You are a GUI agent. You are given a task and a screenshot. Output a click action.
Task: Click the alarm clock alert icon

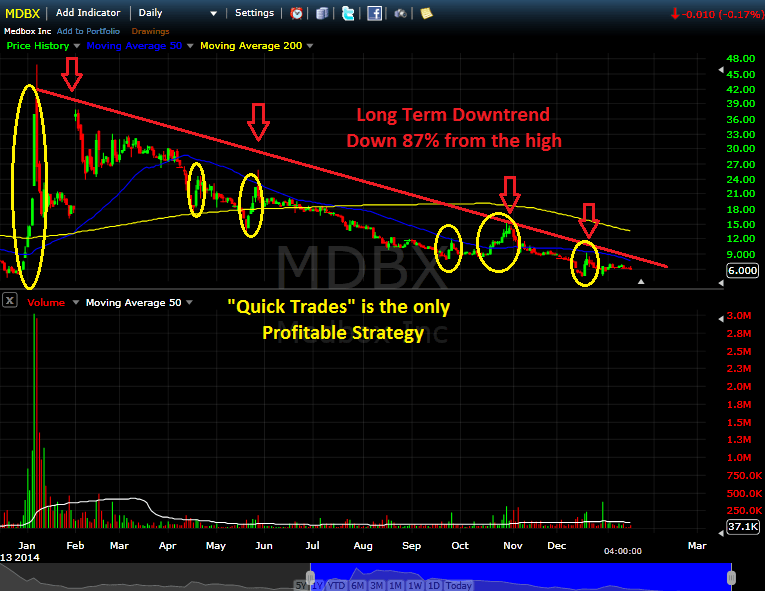tap(296, 13)
